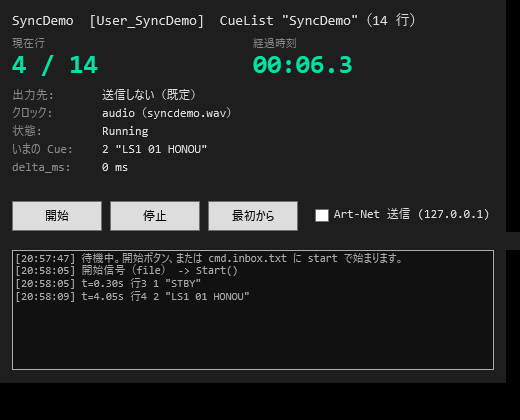Click the current row 4 / 14 counter
520x420 pixels.
click(55, 65)
